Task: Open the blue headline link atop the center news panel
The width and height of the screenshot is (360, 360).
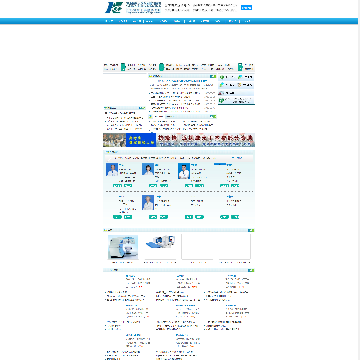Action: click(182, 81)
